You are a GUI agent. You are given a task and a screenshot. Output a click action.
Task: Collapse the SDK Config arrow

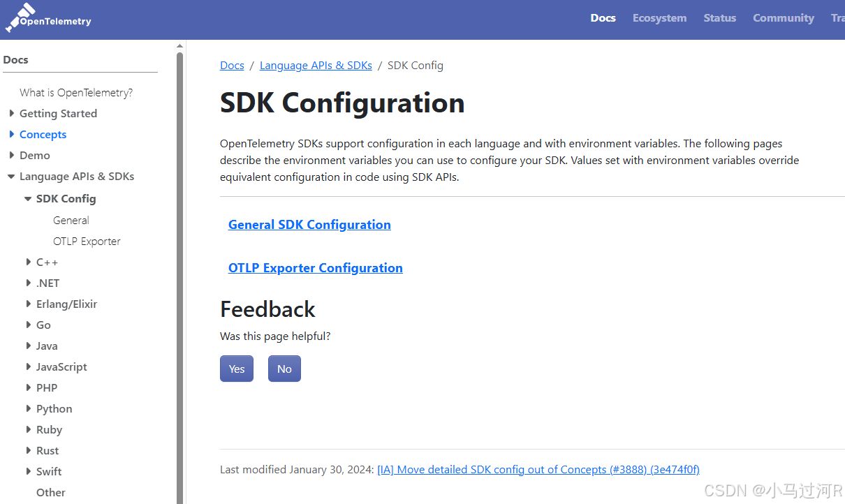pyautogui.click(x=28, y=199)
